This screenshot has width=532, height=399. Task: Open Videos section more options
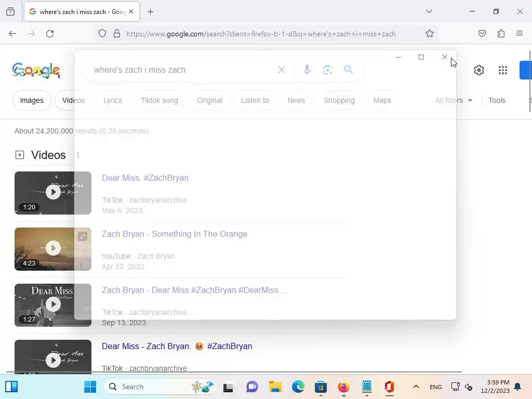tap(78, 155)
